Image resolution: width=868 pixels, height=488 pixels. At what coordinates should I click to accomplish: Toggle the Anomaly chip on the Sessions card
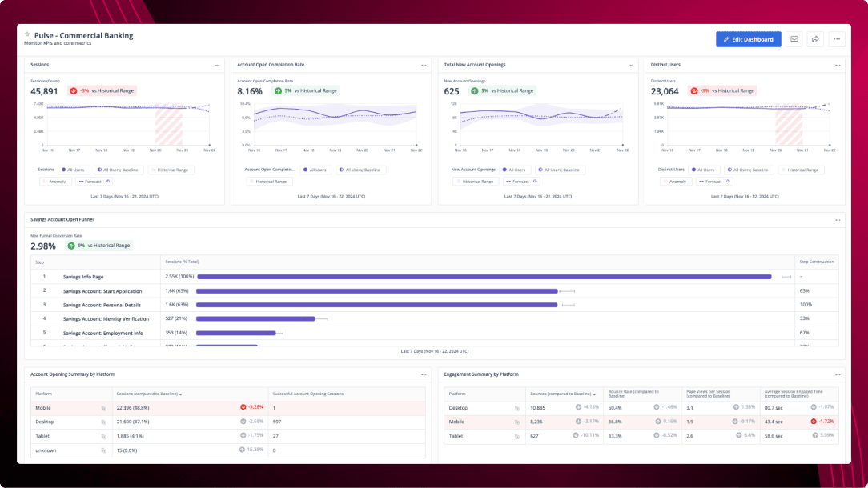click(x=54, y=181)
